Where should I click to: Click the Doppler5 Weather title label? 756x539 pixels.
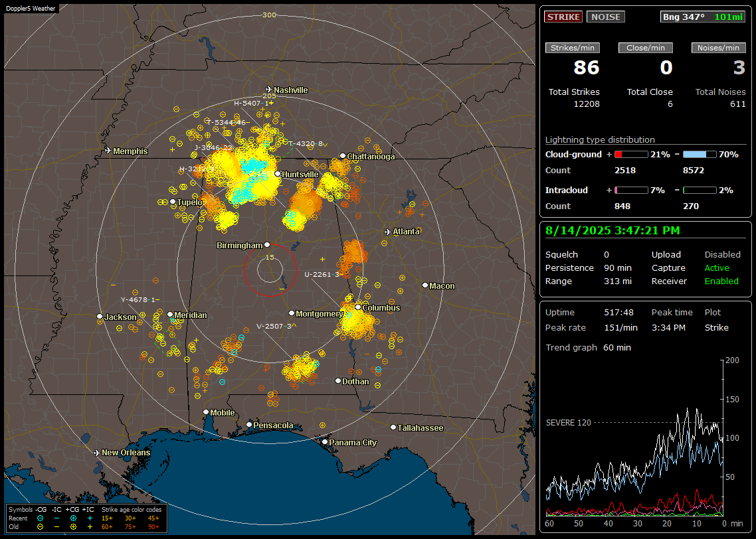coord(31,8)
